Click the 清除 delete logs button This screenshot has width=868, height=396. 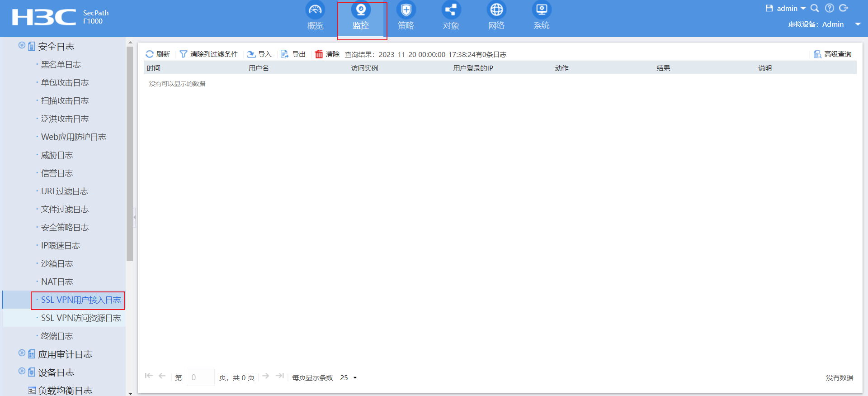(x=327, y=54)
